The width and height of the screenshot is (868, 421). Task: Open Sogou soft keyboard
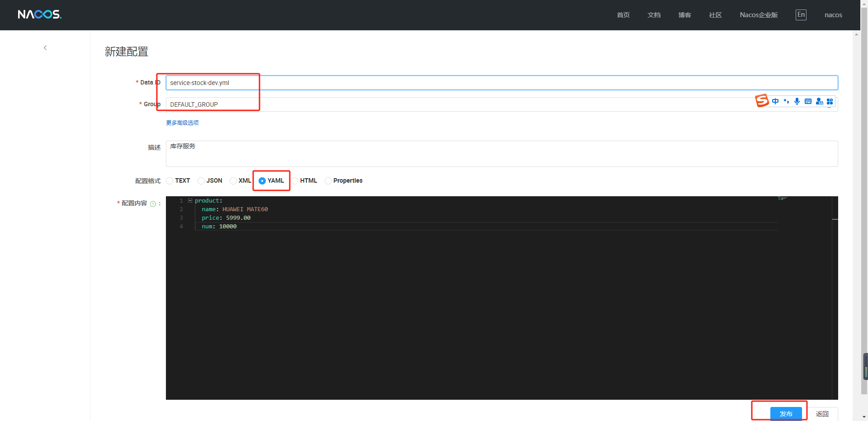coord(808,101)
